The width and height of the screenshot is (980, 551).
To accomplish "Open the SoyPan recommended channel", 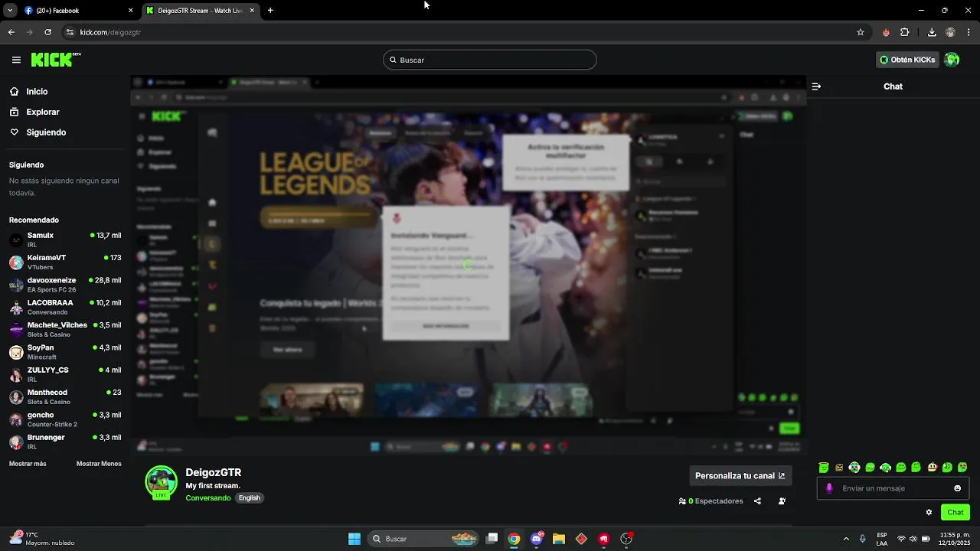I will (x=65, y=352).
